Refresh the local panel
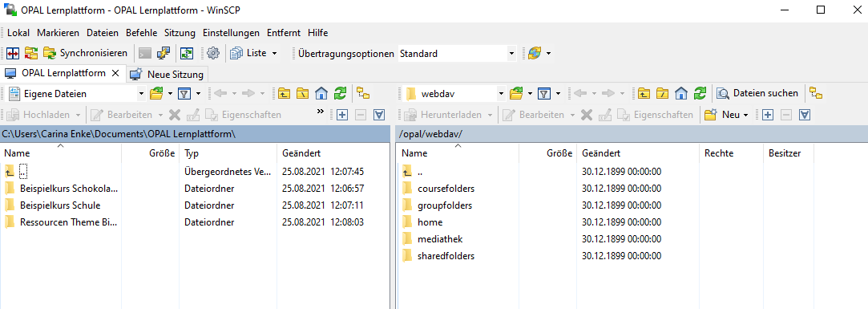The height and width of the screenshot is (309, 868). click(x=340, y=93)
